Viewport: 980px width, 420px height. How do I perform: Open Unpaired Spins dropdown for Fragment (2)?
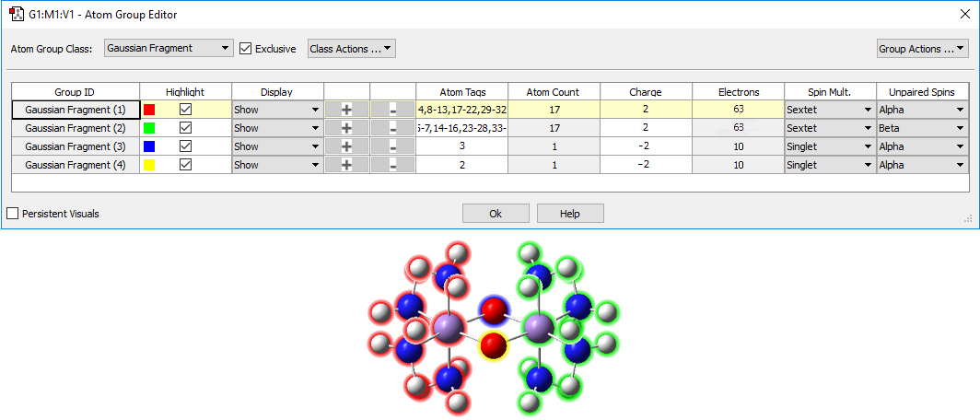pyautogui.click(x=921, y=128)
